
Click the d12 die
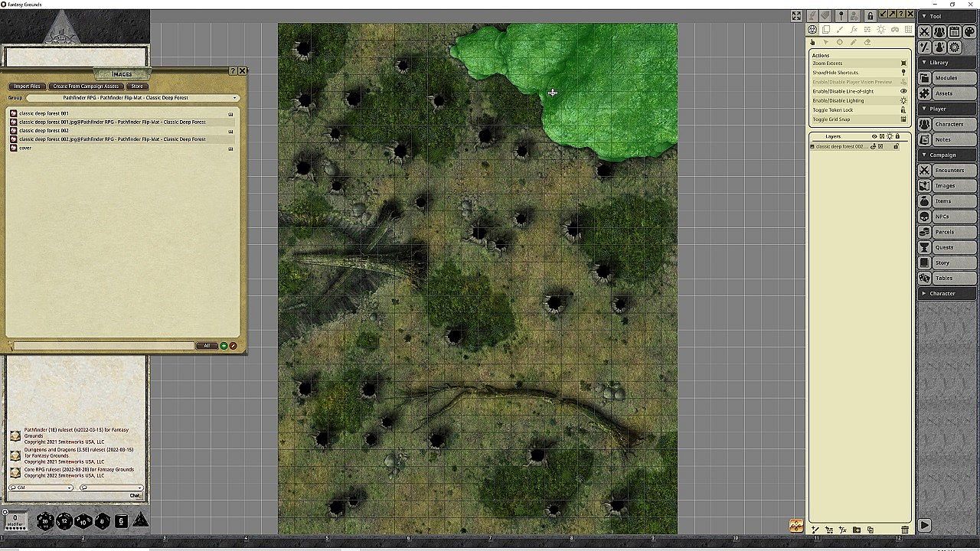point(64,521)
